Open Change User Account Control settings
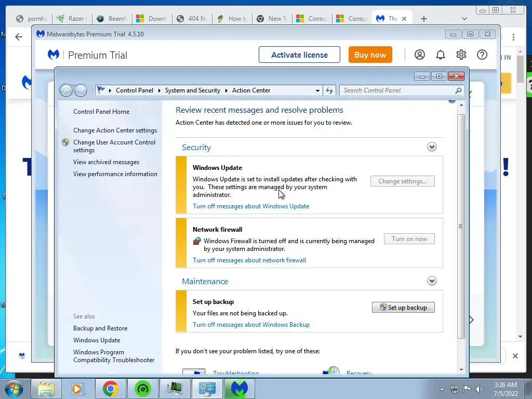The width and height of the screenshot is (532, 399). pyautogui.click(x=114, y=146)
